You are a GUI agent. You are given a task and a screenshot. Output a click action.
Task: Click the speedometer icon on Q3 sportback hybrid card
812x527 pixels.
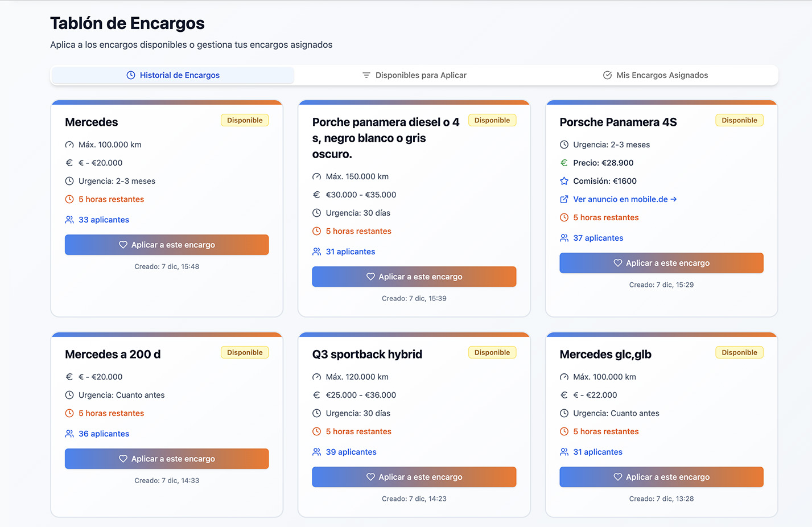point(316,377)
